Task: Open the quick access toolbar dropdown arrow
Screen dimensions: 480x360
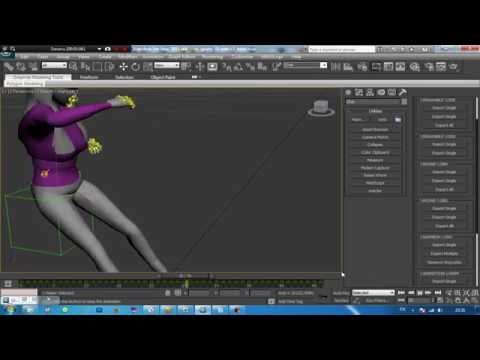Action: point(99,49)
